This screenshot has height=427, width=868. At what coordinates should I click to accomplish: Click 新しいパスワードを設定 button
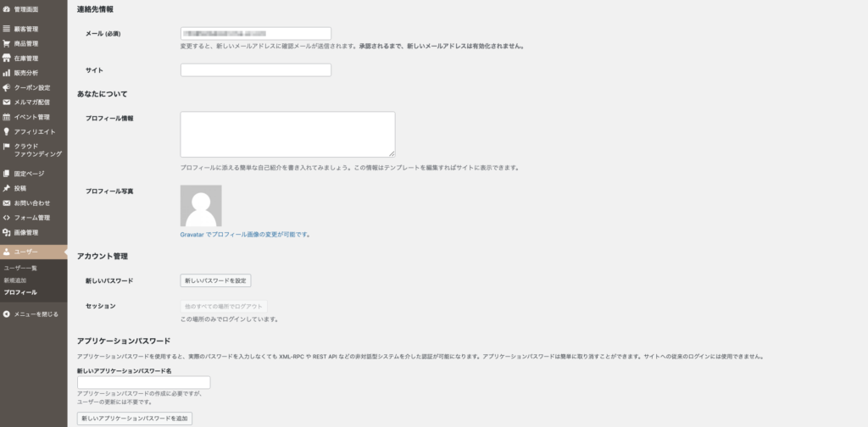216,280
